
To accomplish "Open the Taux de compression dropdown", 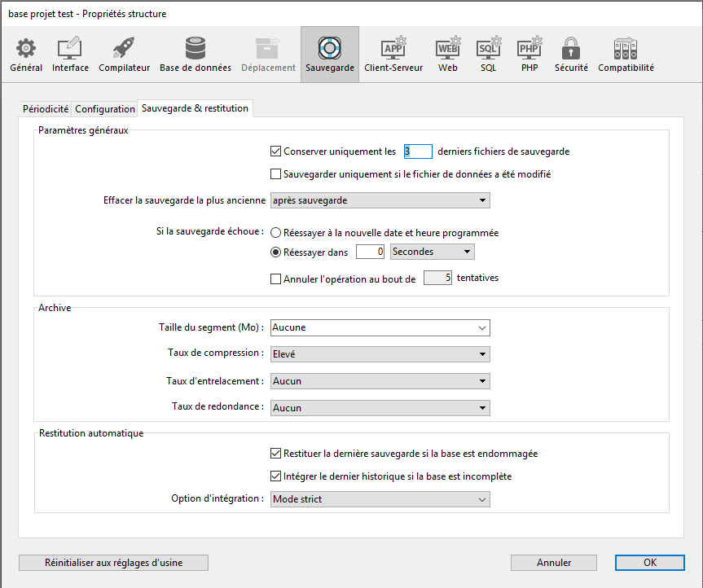I will click(380, 353).
